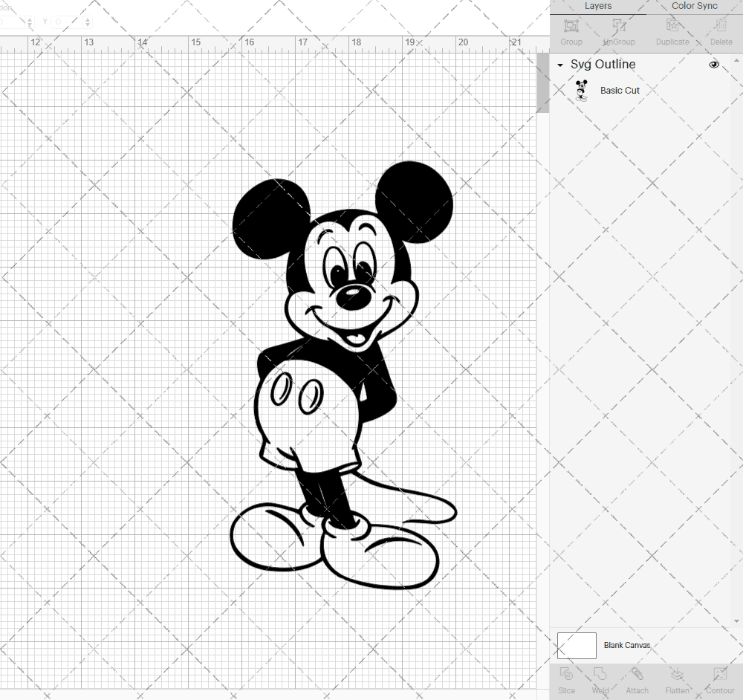Click the Blank Canvas label

click(x=627, y=646)
